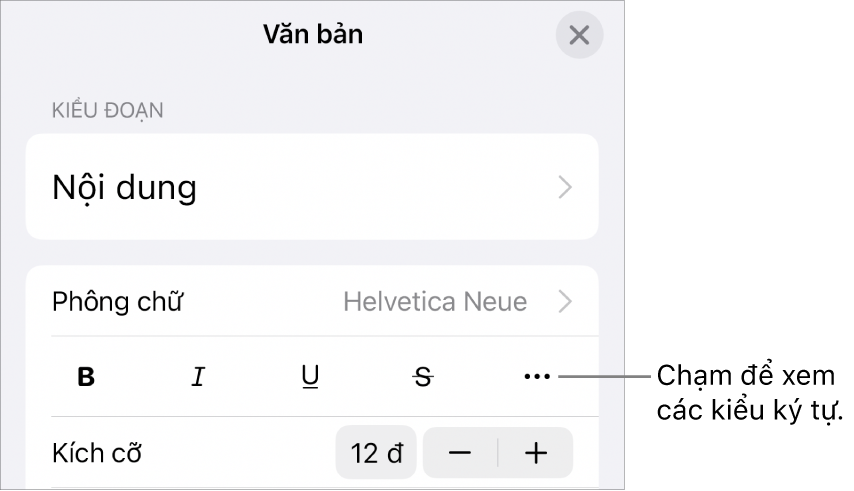Close the Văn bản panel
Viewport: 854px width, 491px height.
point(579,36)
